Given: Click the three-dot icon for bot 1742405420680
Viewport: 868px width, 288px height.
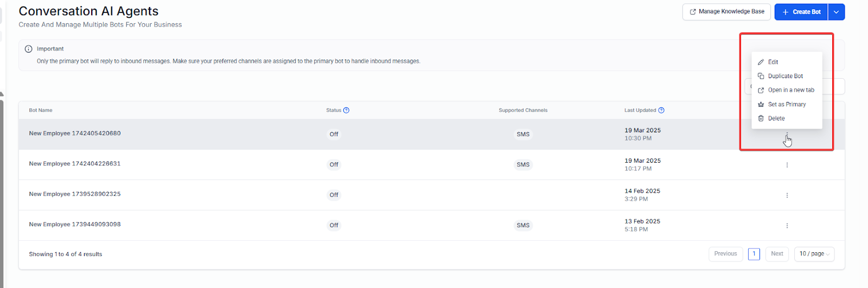Looking at the screenshot, I should tap(787, 135).
